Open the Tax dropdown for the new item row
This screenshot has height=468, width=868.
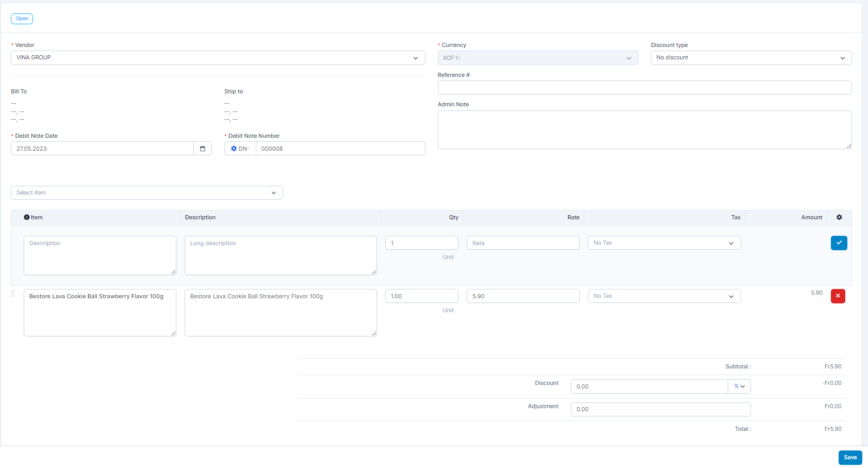click(x=664, y=243)
